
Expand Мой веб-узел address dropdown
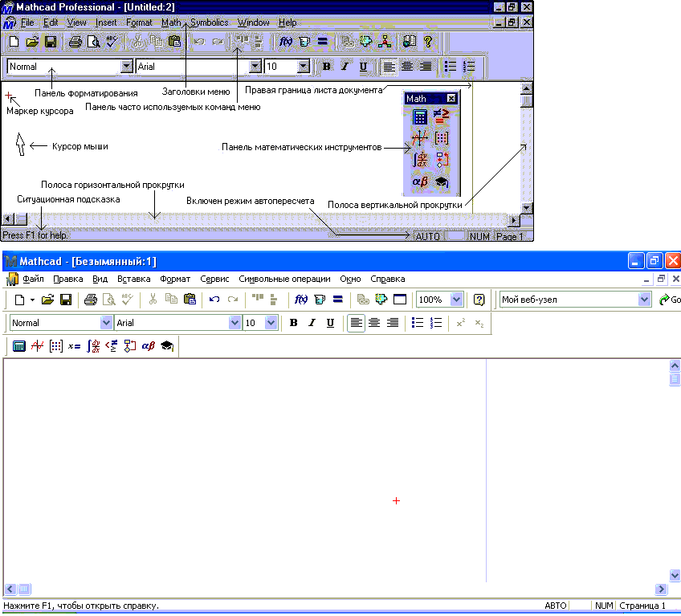point(645,300)
